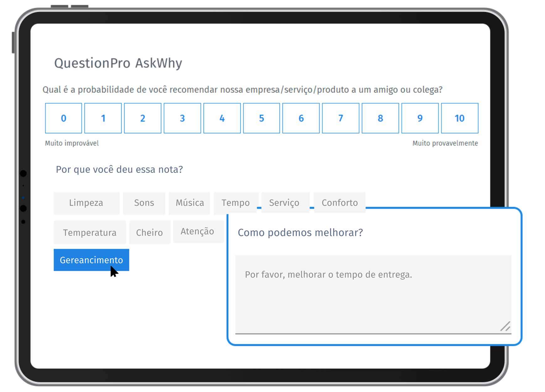Choose rating 4 on the scale
Screen dimensions: 545x392
(x=222, y=118)
